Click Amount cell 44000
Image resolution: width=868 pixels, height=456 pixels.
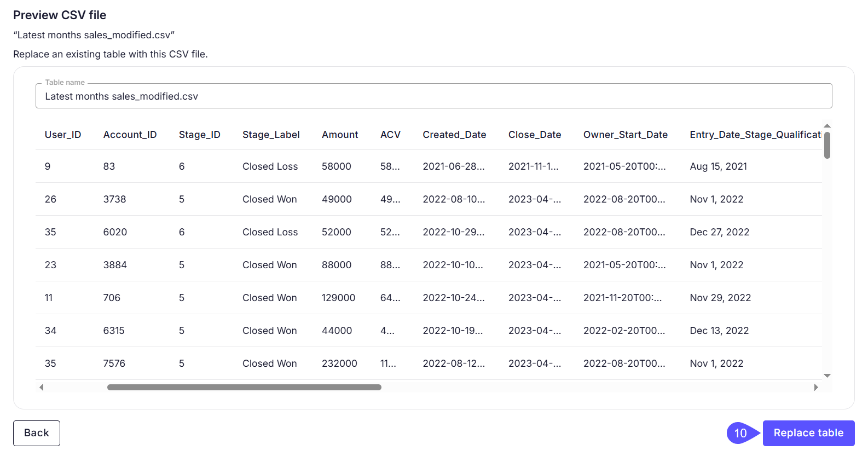tap(337, 331)
